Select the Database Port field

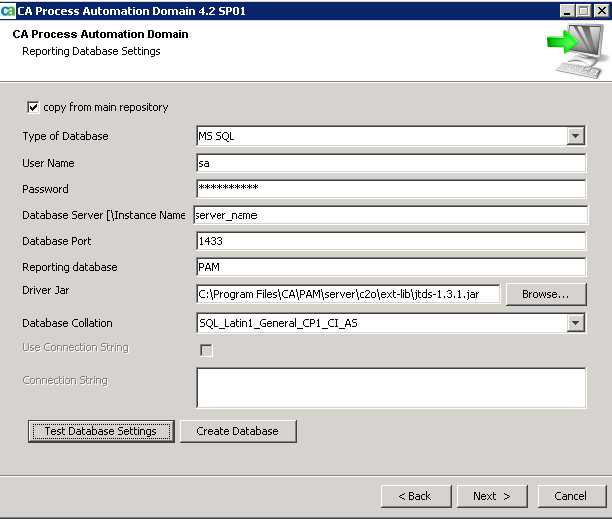click(390, 241)
